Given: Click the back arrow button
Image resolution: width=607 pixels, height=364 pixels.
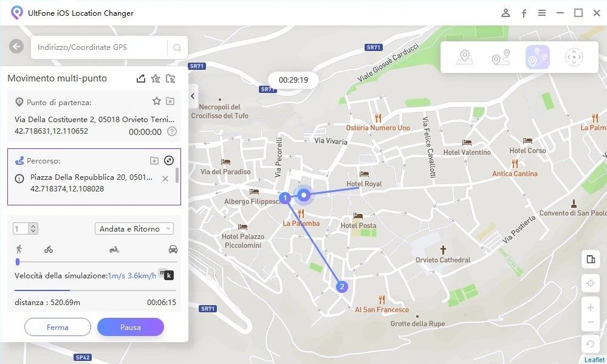Looking at the screenshot, I should tap(16, 47).
